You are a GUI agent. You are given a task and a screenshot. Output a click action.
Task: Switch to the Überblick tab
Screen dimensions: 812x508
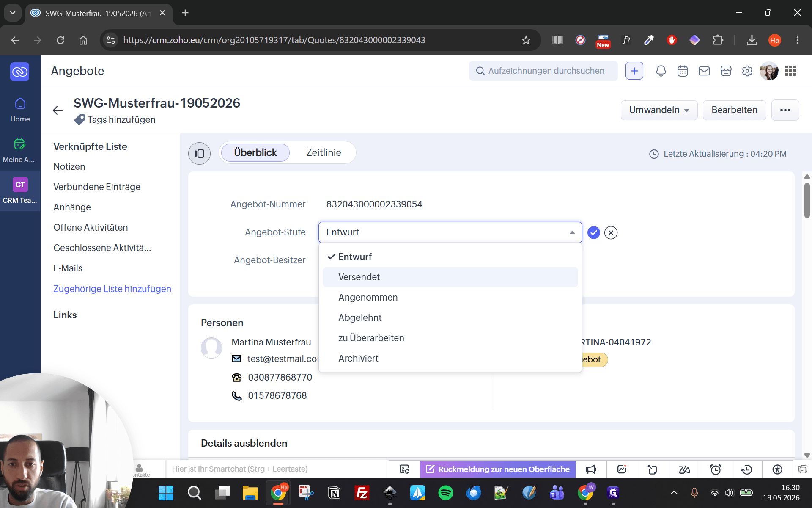255,152
